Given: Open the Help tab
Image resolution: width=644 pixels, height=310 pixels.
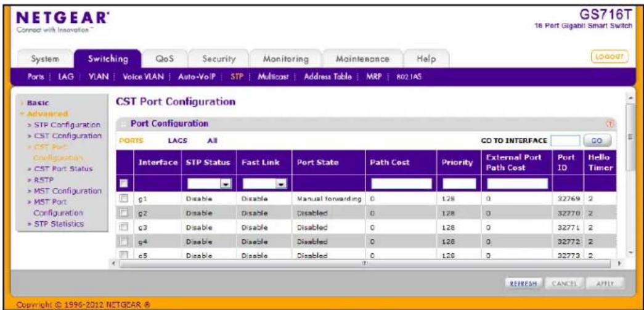Looking at the screenshot, I should point(426,59).
